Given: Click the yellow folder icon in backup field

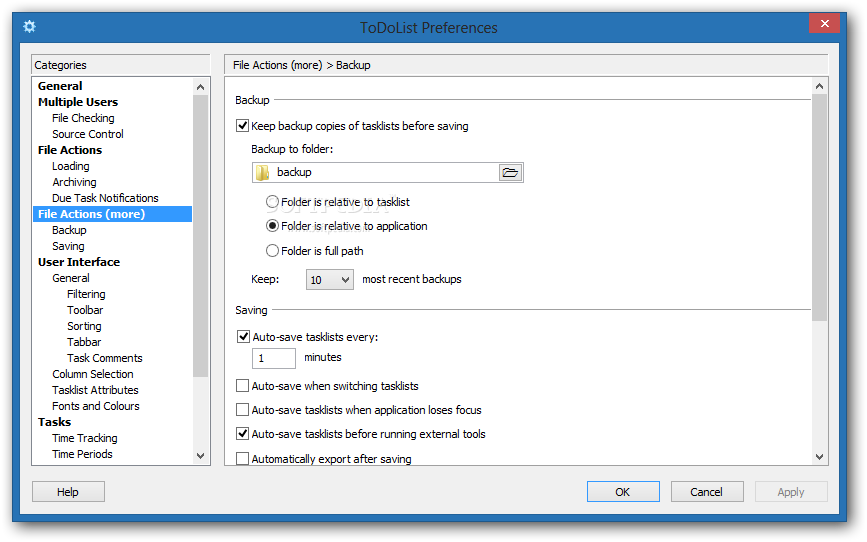Looking at the screenshot, I should [263, 173].
